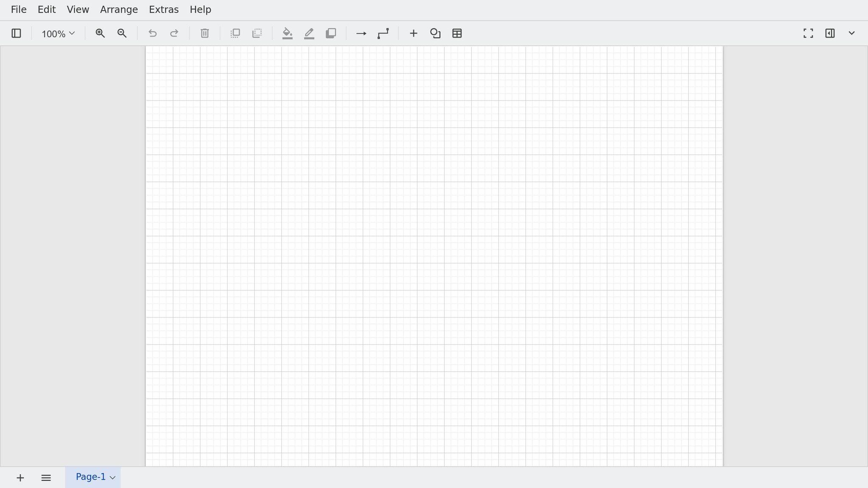868x488 pixels.
Task: Select the Line Color tool
Action: tap(309, 33)
